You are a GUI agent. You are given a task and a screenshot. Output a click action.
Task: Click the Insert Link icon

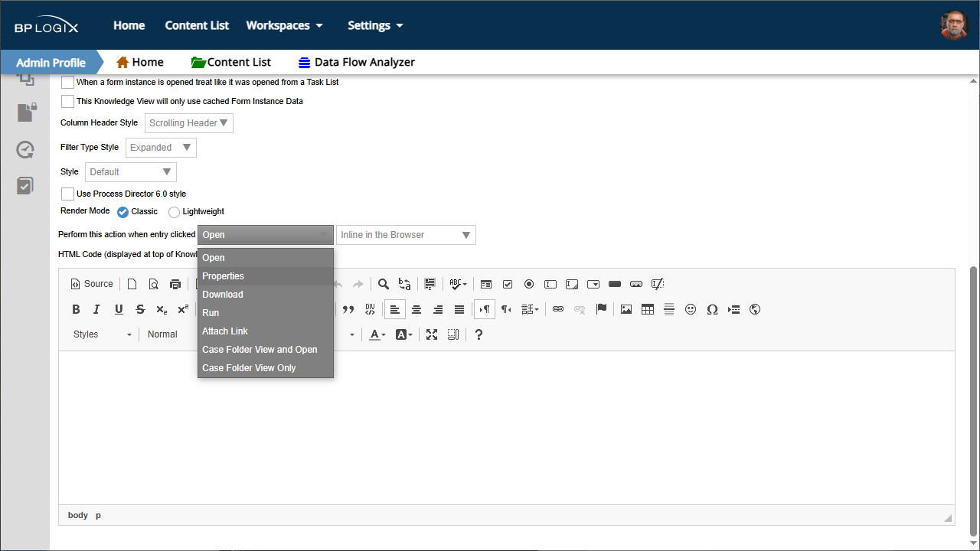click(558, 310)
